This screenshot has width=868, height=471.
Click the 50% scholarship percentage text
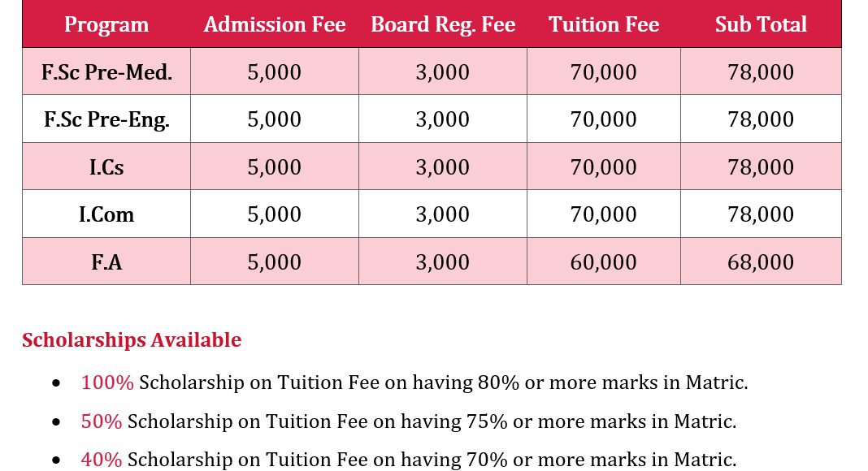click(x=102, y=421)
